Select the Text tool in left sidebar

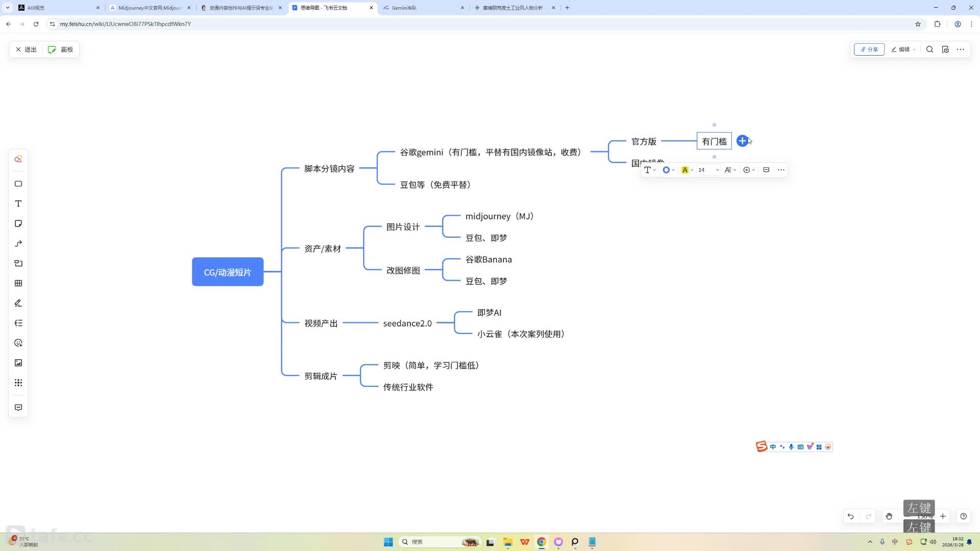(x=18, y=204)
